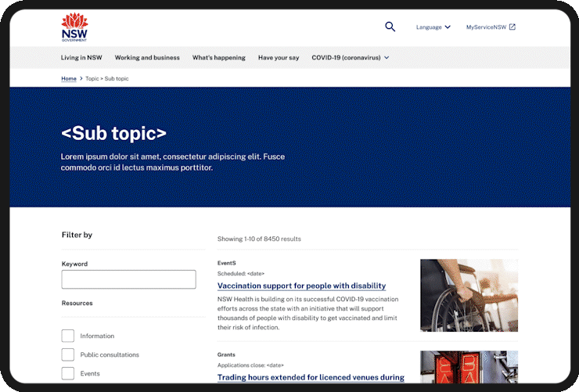Enable the Events filter checkbox
579x392 pixels.
[67, 373]
